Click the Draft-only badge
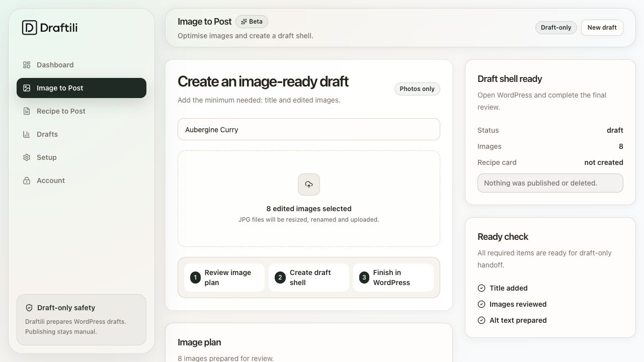The width and height of the screenshot is (644, 362). (x=556, y=28)
